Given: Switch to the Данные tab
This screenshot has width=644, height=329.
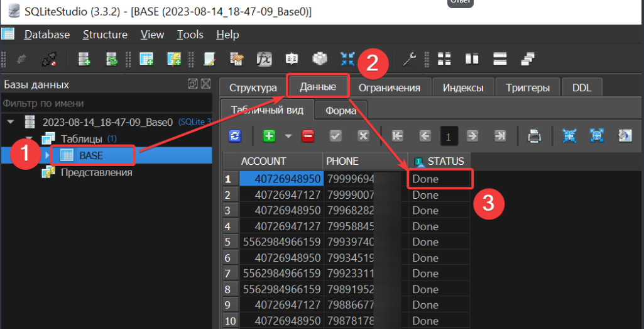Looking at the screenshot, I should point(317,87).
